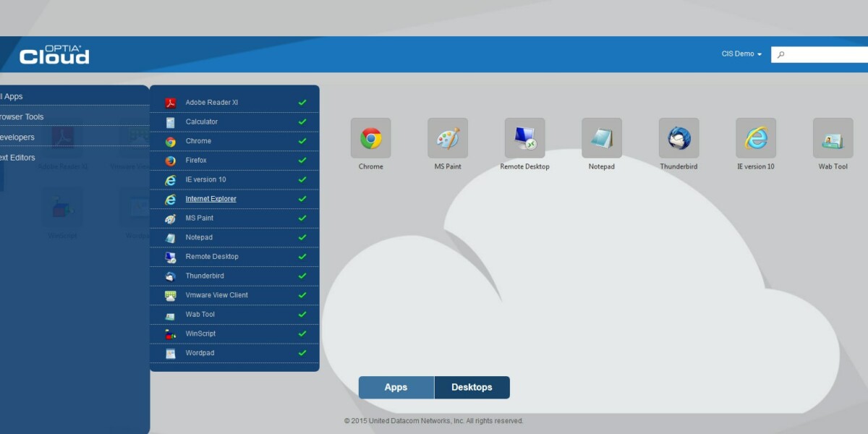Select the Browser Tools category

(x=75, y=116)
